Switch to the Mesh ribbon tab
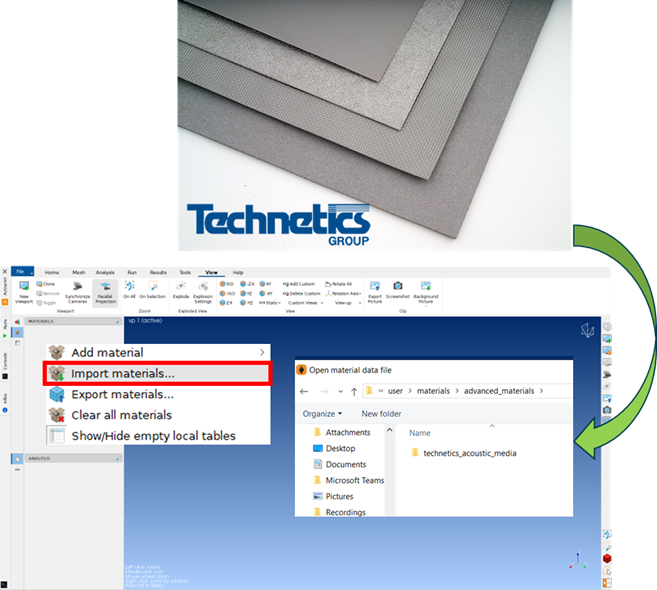The width and height of the screenshot is (657, 590). click(x=78, y=272)
